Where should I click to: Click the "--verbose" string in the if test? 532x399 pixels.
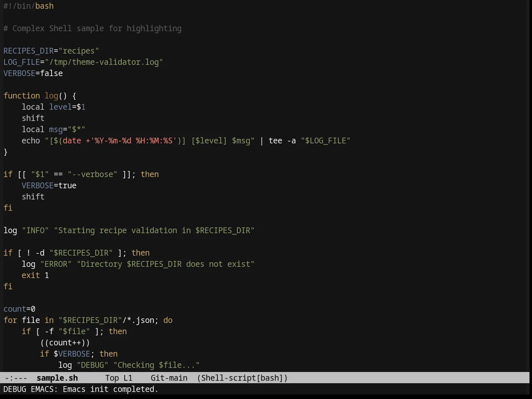(92, 174)
